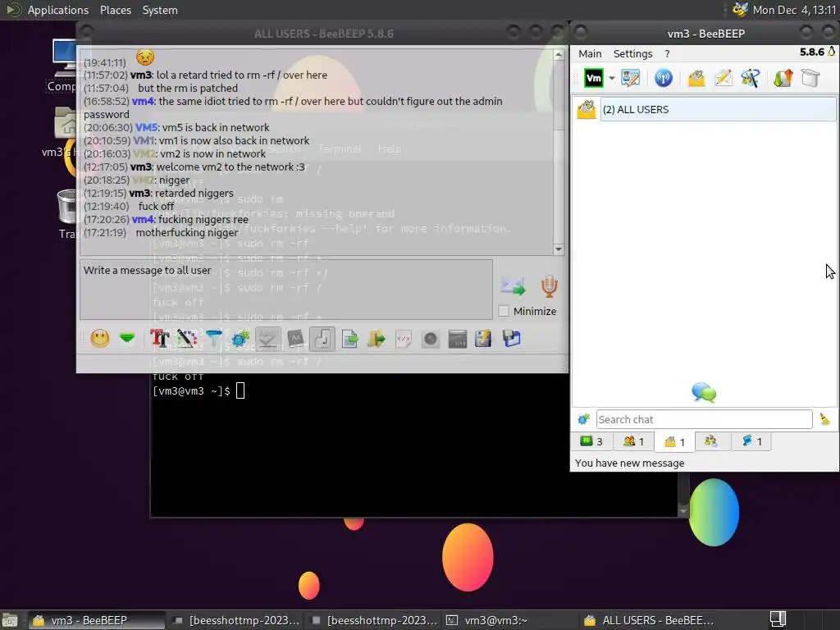The height and width of the screenshot is (630, 840).
Task: Click the ALL USERS - BeeBEEP taskbar button
Action: 648,620
